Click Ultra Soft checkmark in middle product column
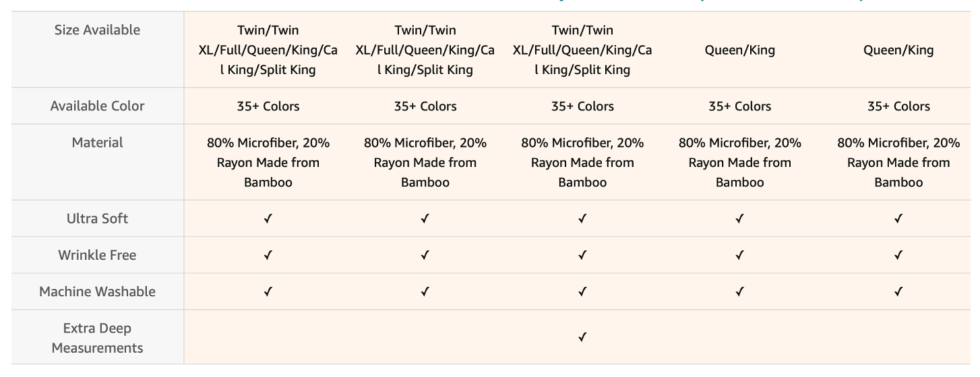This screenshot has width=980, height=377. (x=582, y=219)
